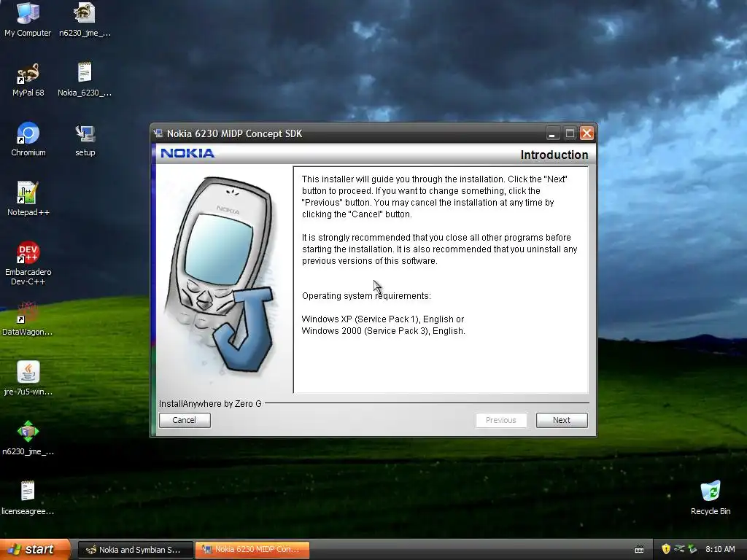747x560 pixels.
Task: Open the Nokia_6230 text document icon
Action: (x=85, y=79)
